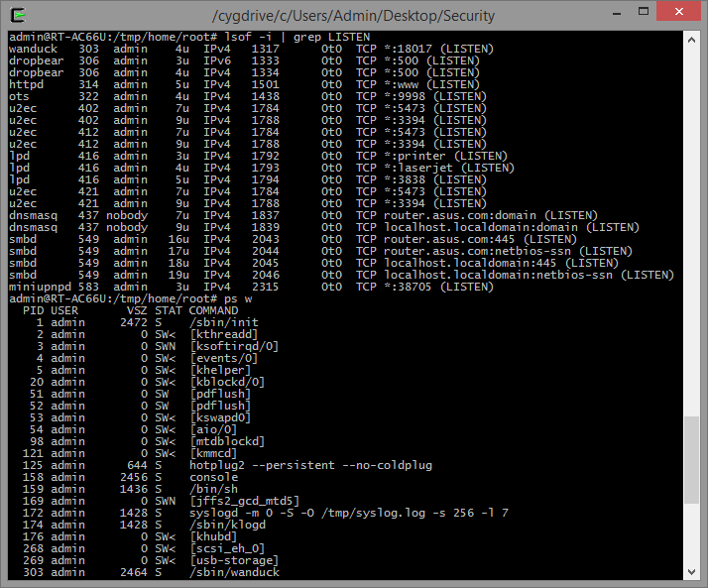Click the /sbin/wanduck process row
This screenshot has height=588, width=708.
[x=152, y=572]
